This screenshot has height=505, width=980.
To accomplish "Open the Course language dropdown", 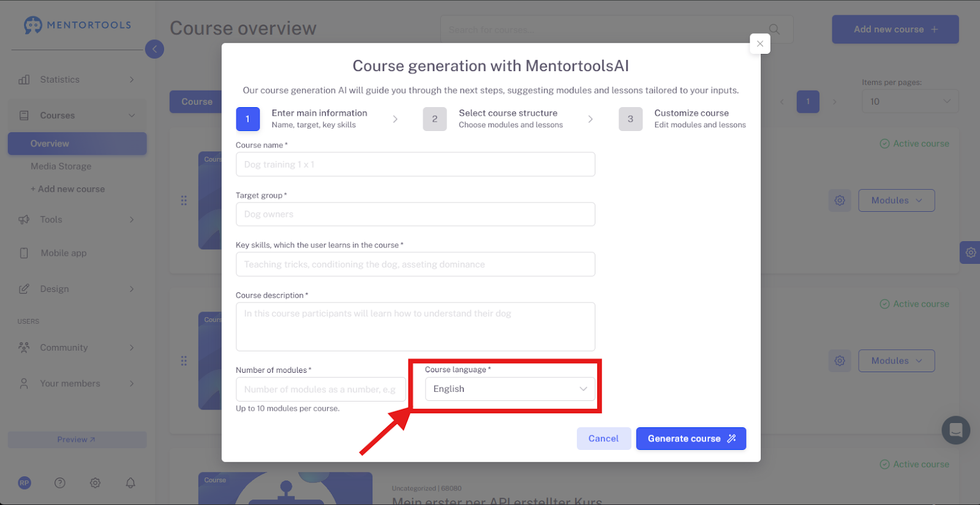I will click(510, 389).
